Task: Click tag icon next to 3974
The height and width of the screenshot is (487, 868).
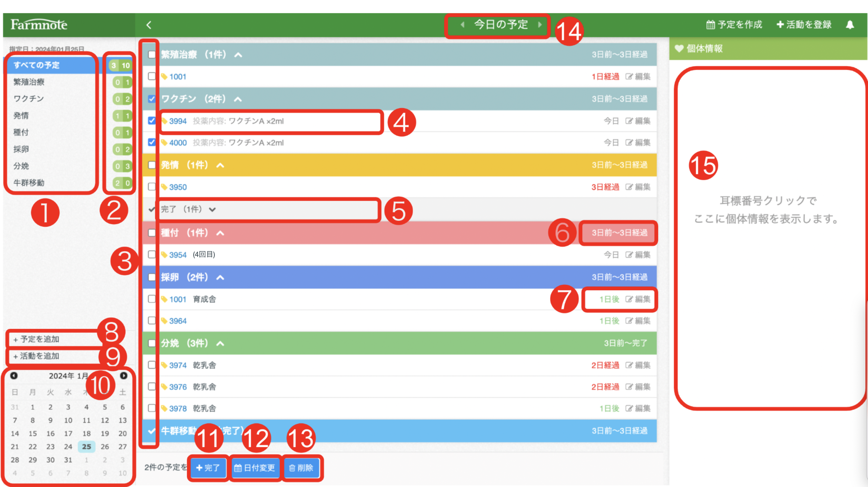Action: (x=164, y=365)
